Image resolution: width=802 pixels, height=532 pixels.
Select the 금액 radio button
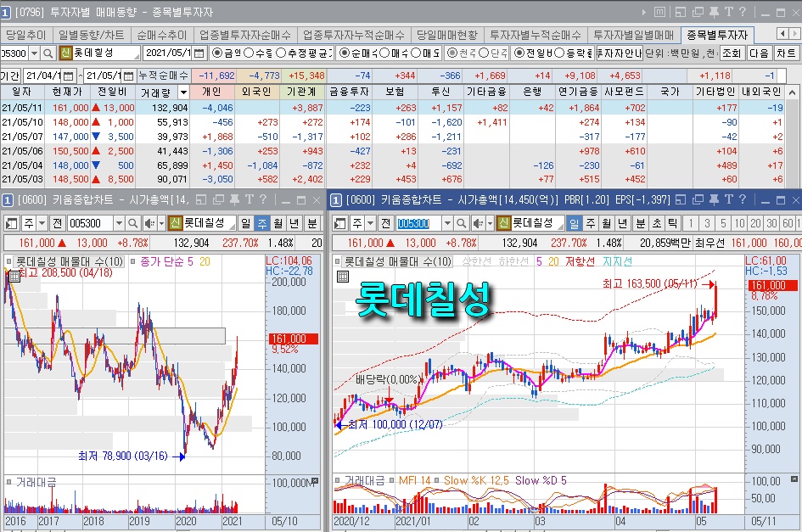tap(217, 53)
